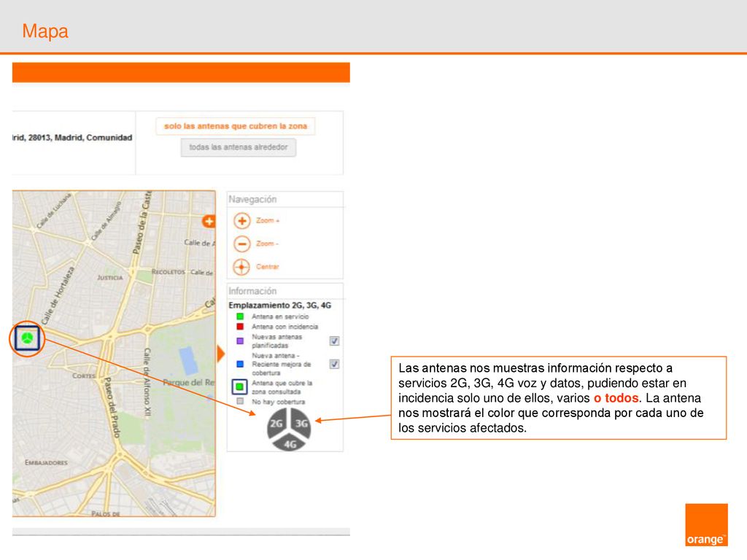This screenshot has width=747, height=560.
Task: Click 'Emplazamiento 2G, 3G, 4G' heading
Action: 279,306
